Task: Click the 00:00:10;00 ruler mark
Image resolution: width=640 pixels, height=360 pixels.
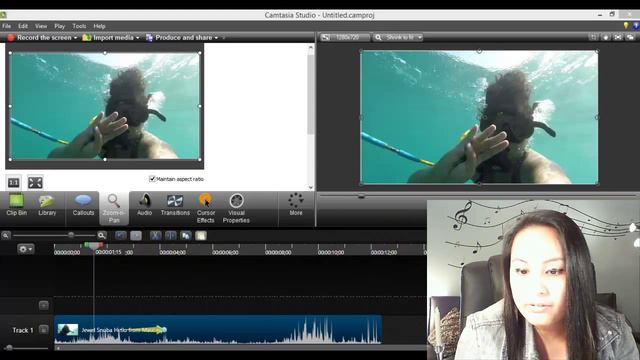Action: (x=331, y=252)
